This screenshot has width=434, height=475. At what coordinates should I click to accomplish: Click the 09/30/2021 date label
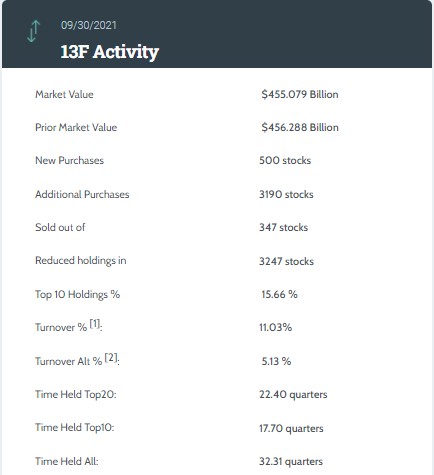(x=89, y=25)
